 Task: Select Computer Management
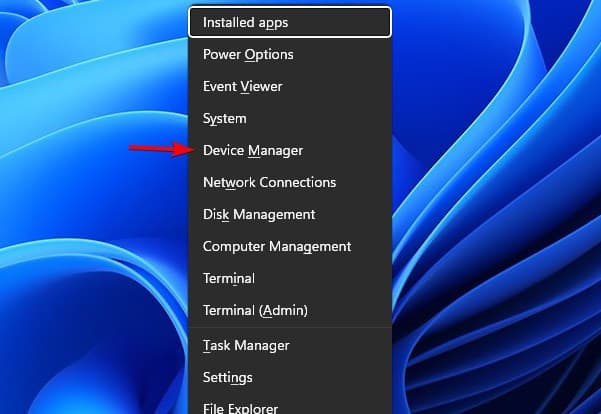(x=277, y=246)
